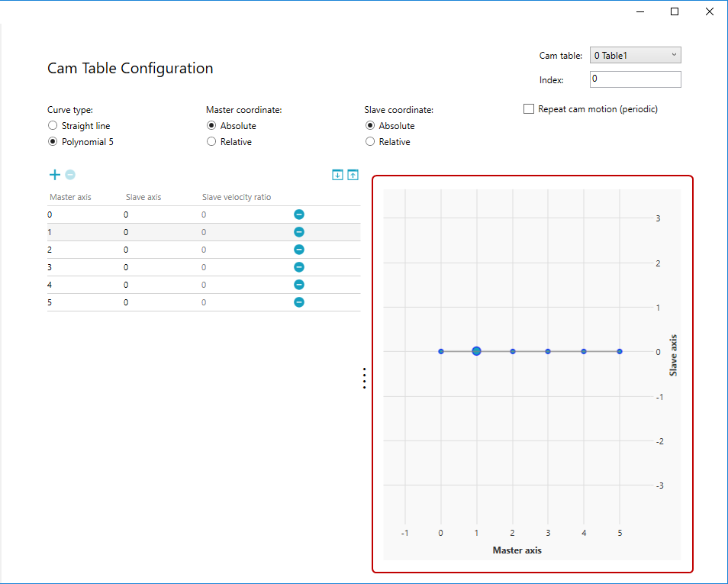Remove the last row with master axis 5
Image resolution: width=728 pixels, height=584 pixels.
tap(299, 302)
